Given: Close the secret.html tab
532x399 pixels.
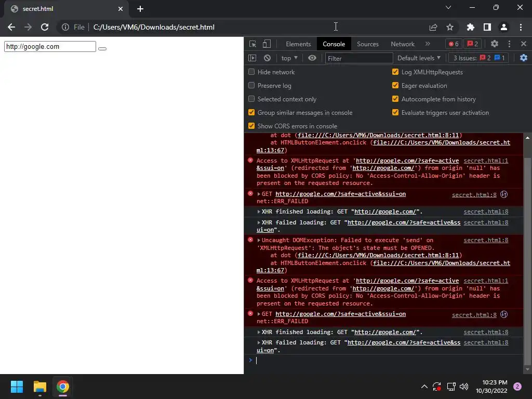Looking at the screenshot, I should click(x=121, y=9).
